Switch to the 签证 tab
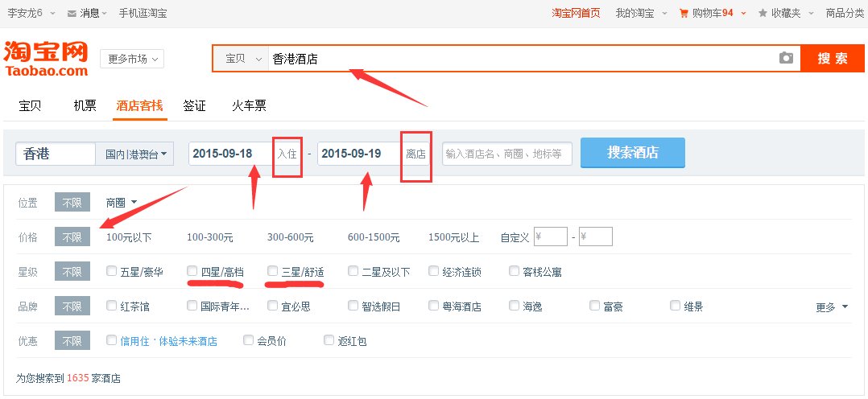 [194, 105]
